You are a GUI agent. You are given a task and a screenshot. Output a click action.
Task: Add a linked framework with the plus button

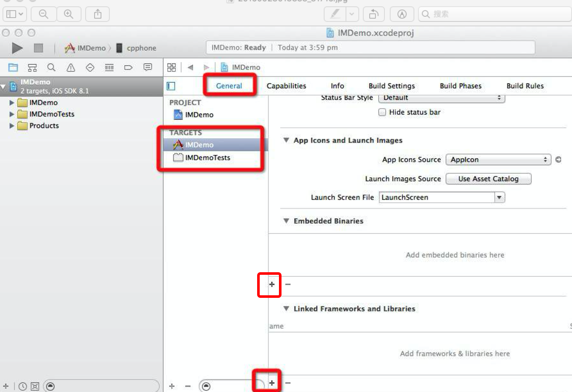(x=272, y=383)
